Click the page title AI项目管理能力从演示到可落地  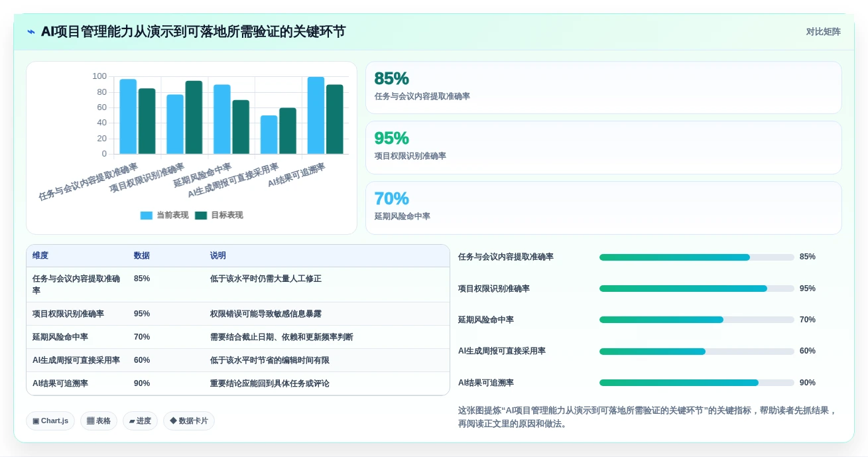coord(193,32)
